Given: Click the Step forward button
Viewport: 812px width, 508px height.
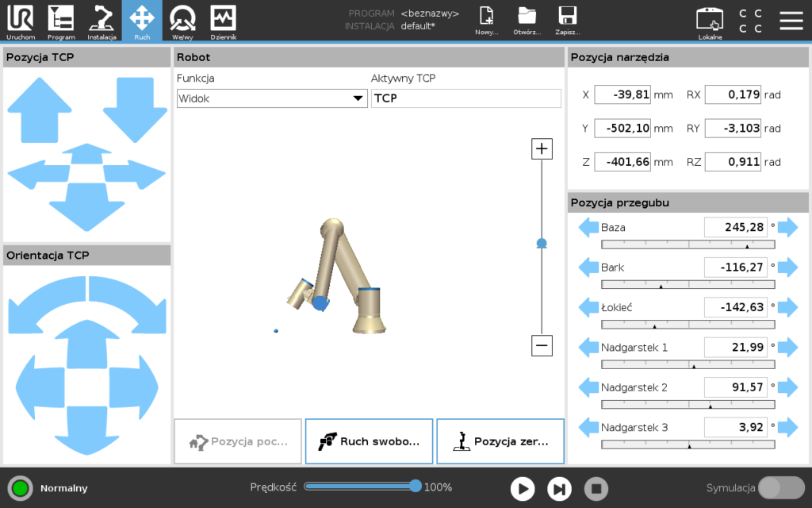Looking at the screenshot, I should (x=559, y=489).
